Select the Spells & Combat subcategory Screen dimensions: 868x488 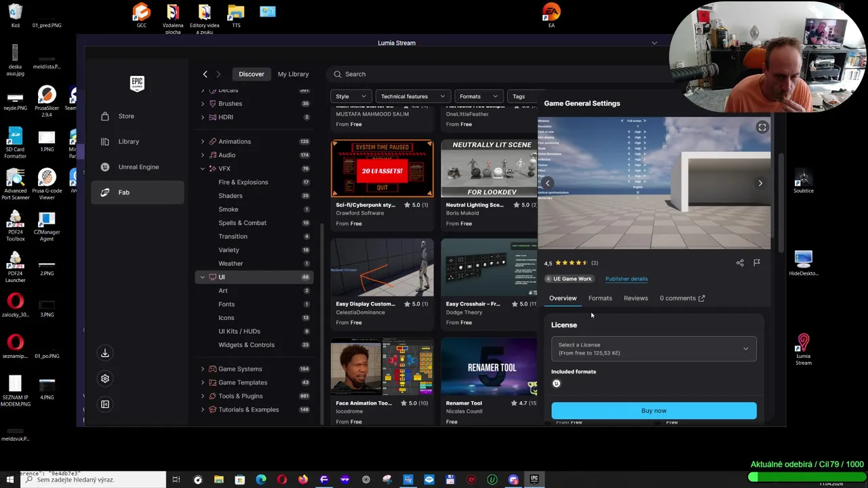(242, 223)
